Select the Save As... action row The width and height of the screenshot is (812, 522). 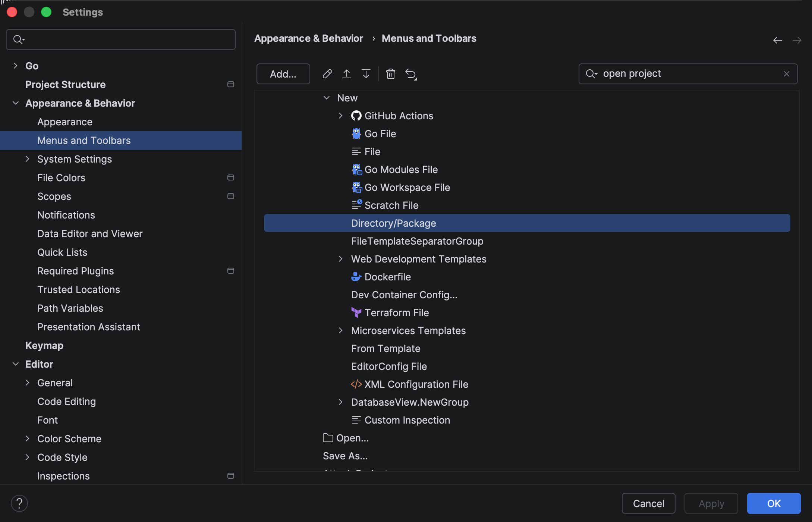(345, 456)
